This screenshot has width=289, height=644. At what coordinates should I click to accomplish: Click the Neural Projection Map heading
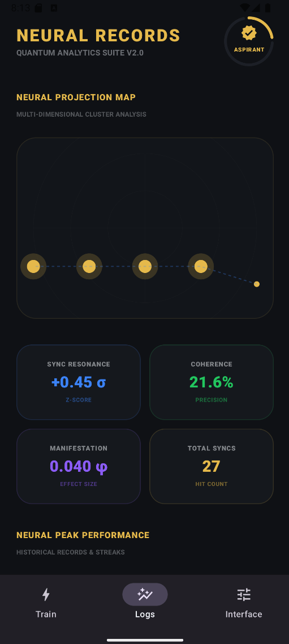[76, 97]
